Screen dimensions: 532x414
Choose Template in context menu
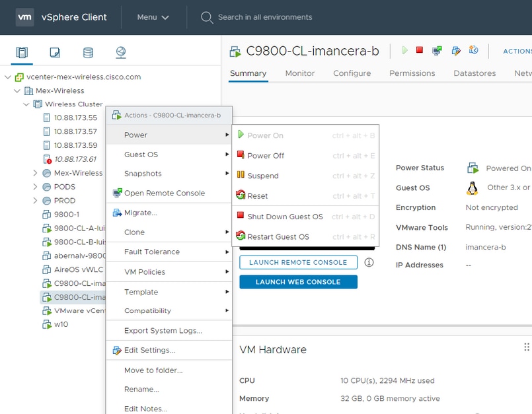point(169,292)
